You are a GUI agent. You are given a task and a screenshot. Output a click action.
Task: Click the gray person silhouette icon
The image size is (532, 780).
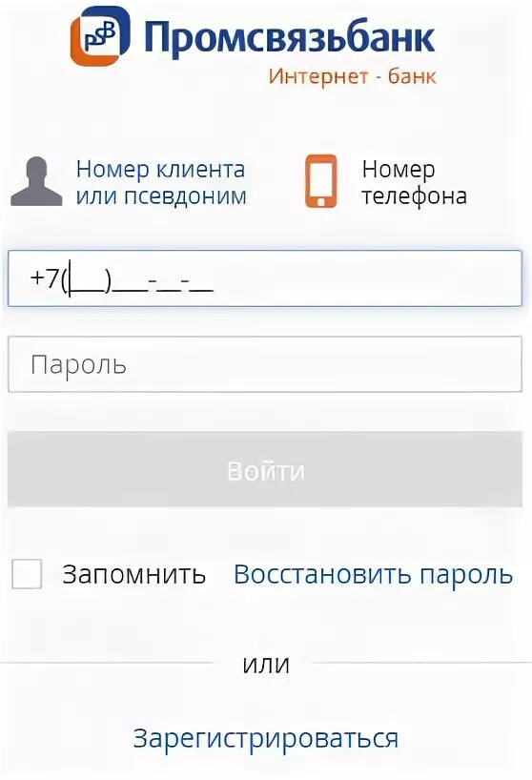pos(36,181)
